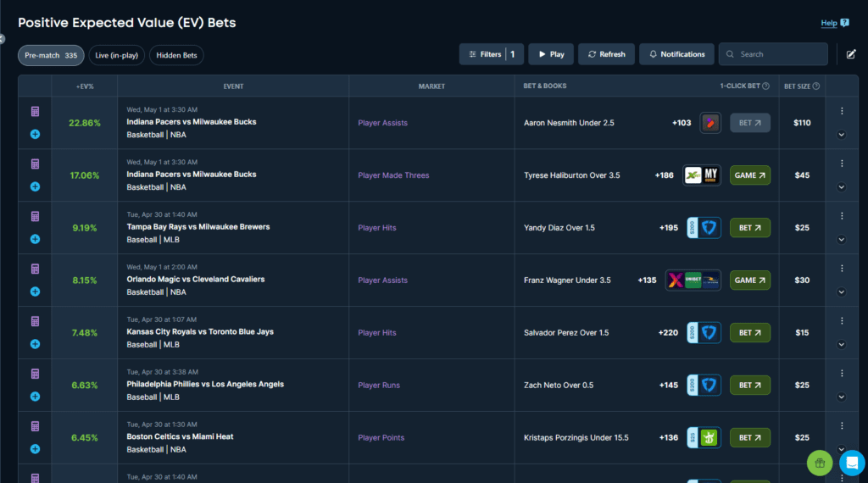Open calculator for Zach Neto Over 0.5 bet
Viewport: 868px width, 483px height.
click(35, 374)
